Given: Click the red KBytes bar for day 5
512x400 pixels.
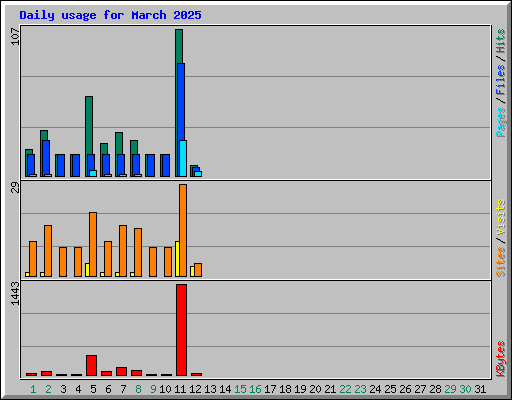Looking at the screenshot, I should tap(91, 366).
